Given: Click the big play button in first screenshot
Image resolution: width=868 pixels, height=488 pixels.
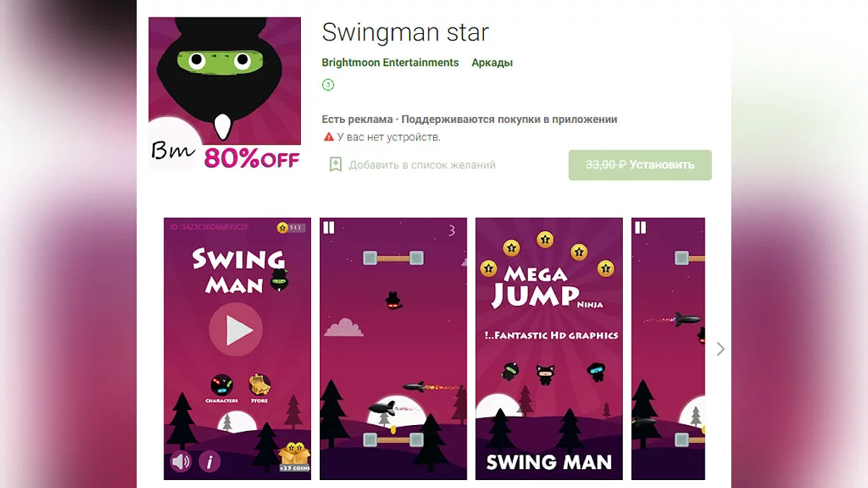Looking at the screenshot, I should click(x=236, y=330).
